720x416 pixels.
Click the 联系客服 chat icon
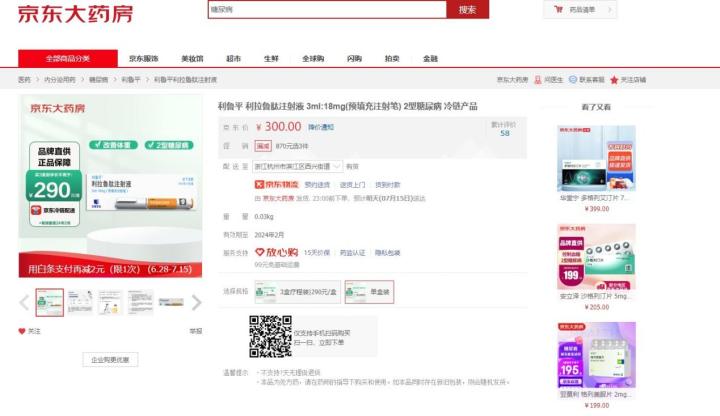tap(573, 79)
